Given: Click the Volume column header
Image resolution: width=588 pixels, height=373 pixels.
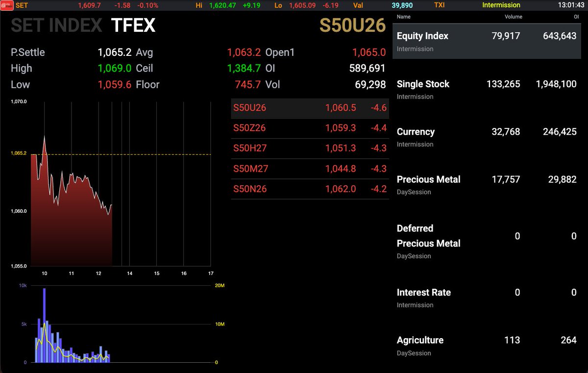Looking at the screenshot, I should coord(514,17).
